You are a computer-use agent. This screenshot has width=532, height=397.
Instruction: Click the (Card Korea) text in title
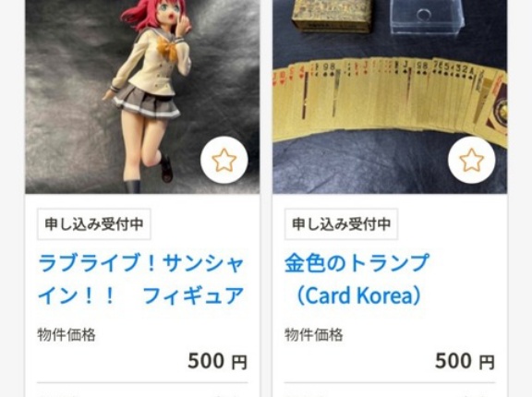point(359,295)
